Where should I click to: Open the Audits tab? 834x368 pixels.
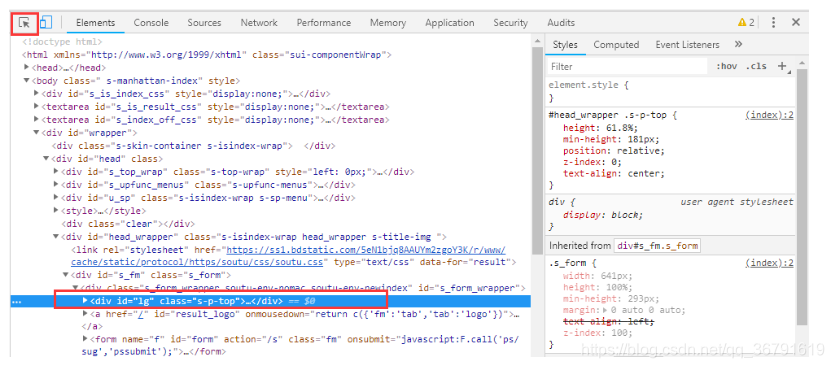point(561,22)
